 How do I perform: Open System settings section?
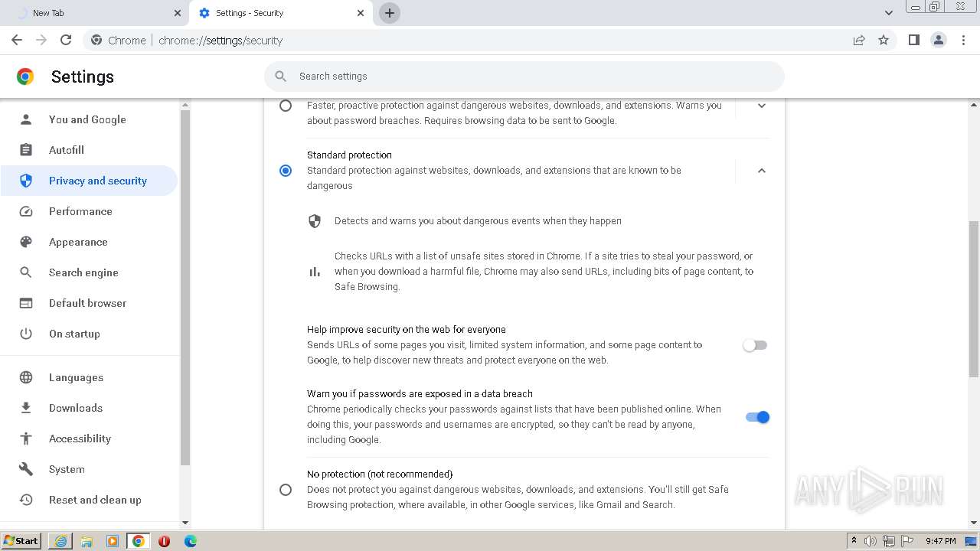coord(89,469)
